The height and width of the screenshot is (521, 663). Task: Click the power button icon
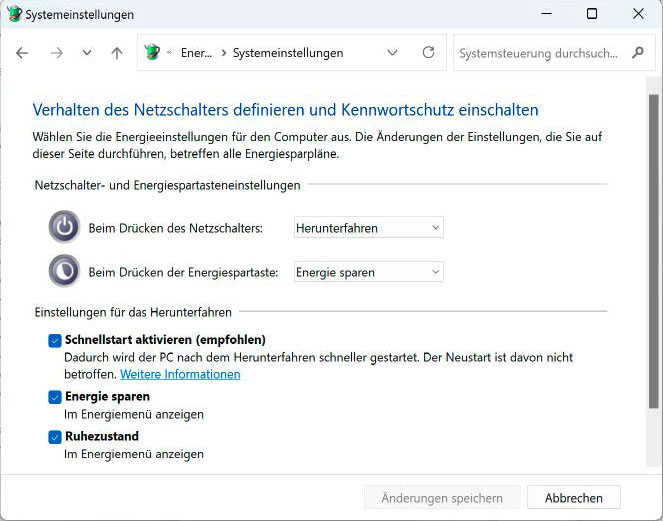64,227
